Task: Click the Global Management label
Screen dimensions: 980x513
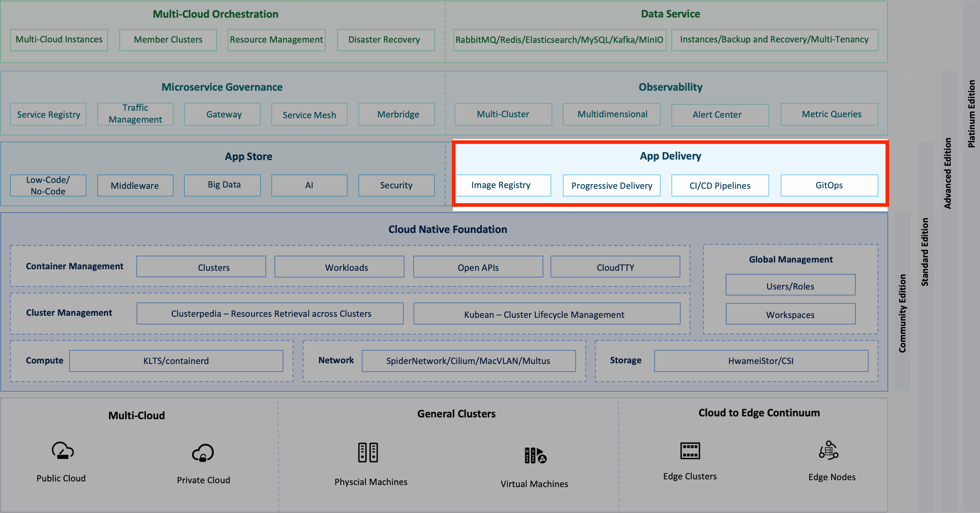Action: click(791, 260)
